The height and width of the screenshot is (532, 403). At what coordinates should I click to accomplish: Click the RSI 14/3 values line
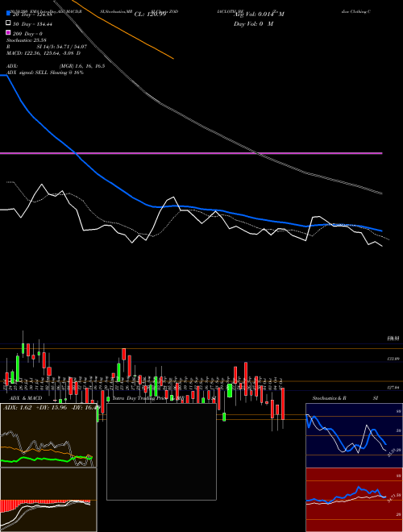pyautogui.click(x=47, y=47)
